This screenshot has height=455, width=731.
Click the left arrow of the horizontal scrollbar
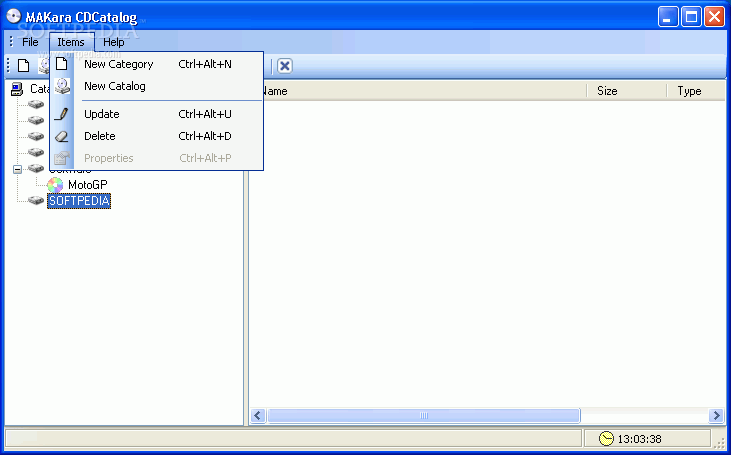258,415
